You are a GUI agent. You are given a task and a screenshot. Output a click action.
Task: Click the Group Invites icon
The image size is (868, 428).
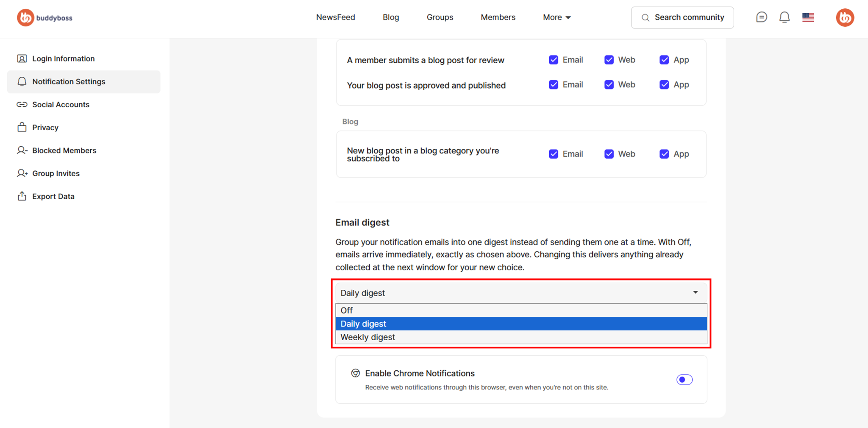[x=22, y=173]
